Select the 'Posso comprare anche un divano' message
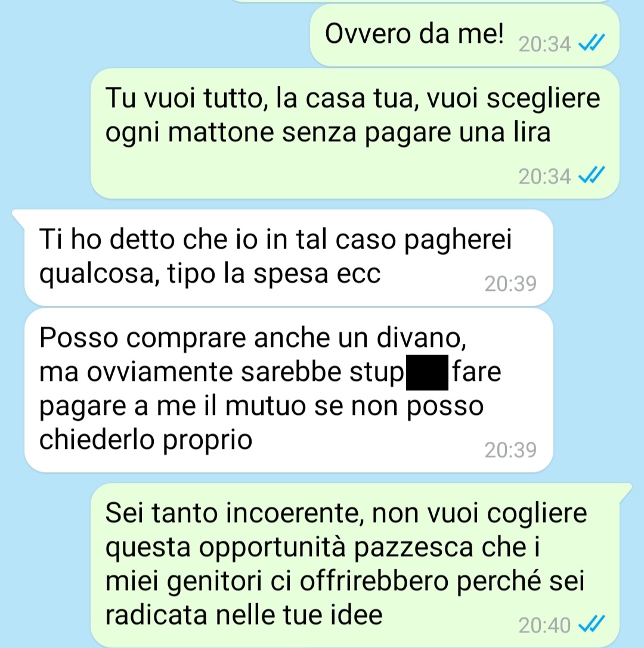 [289, 390]
